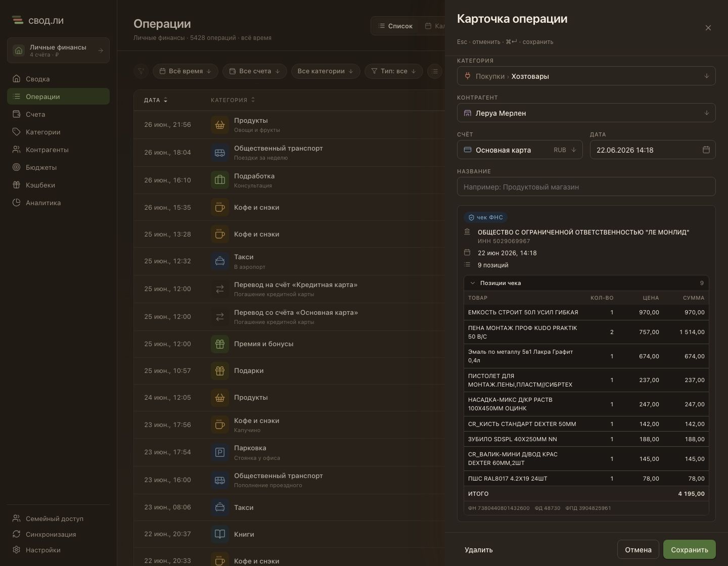The height and width of the screenshot is (566, 728).
Task: Click the Синхронизация sync icon
Action: tap(17, 534)
